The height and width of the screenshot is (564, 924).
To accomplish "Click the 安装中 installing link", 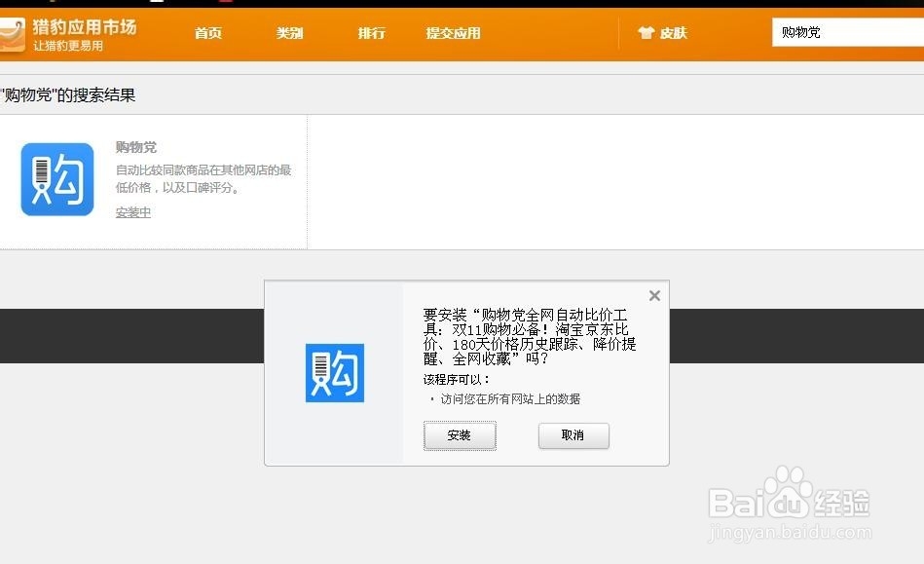I will [x=132, y=211].
